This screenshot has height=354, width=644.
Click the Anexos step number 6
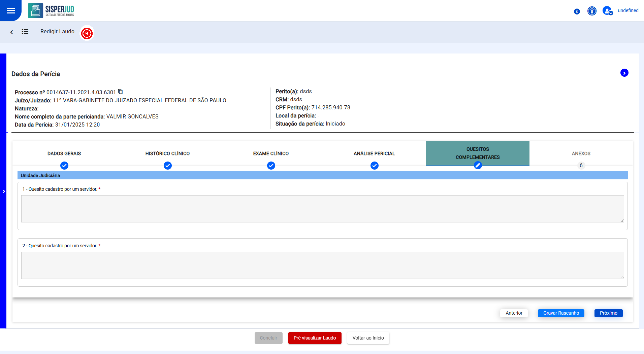(581, 166)
